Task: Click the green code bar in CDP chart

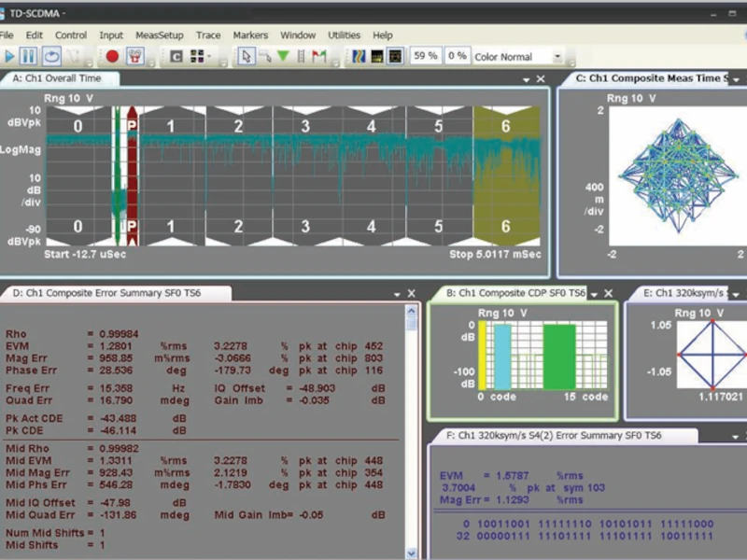Action: 559,356
